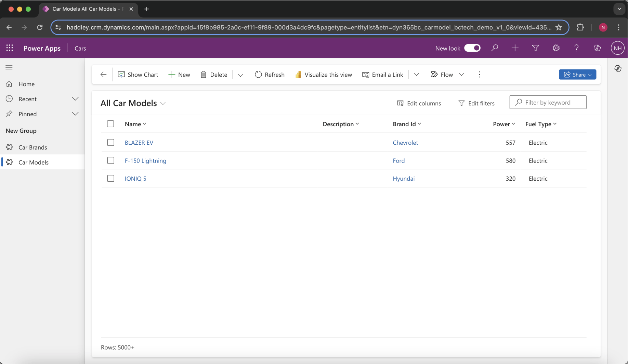Open the Power Apps app launcher grid

10,48
